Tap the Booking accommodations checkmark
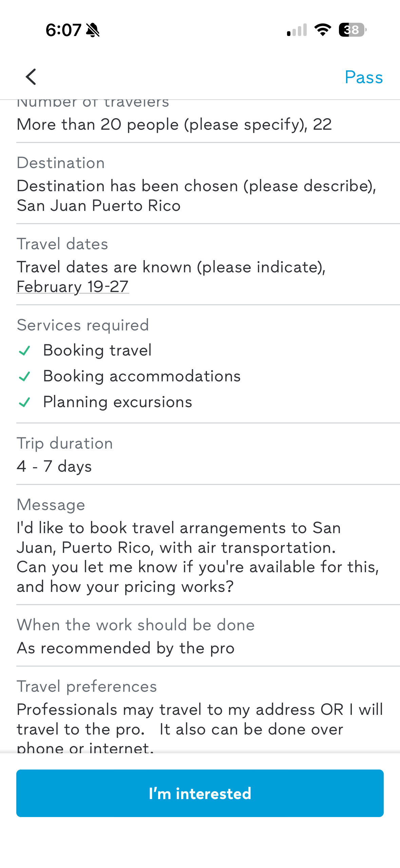The image size is (400, 868). (24, 376)
